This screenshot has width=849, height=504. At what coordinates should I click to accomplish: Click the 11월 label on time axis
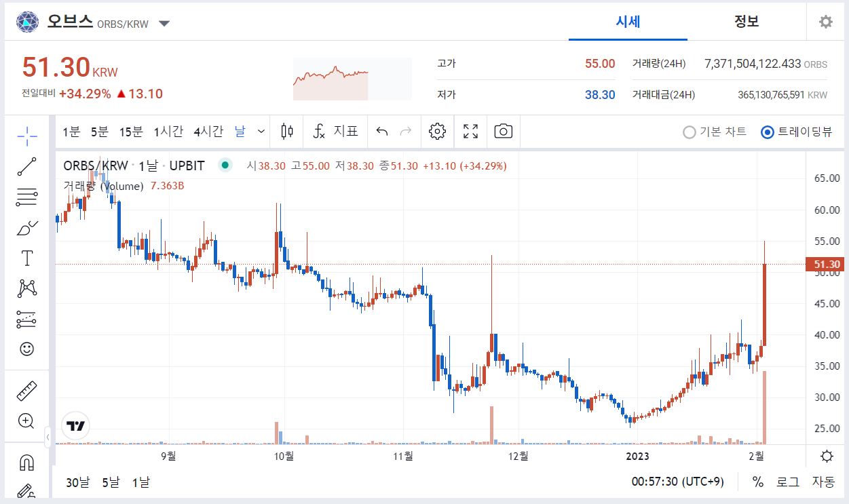click(402, 456)
